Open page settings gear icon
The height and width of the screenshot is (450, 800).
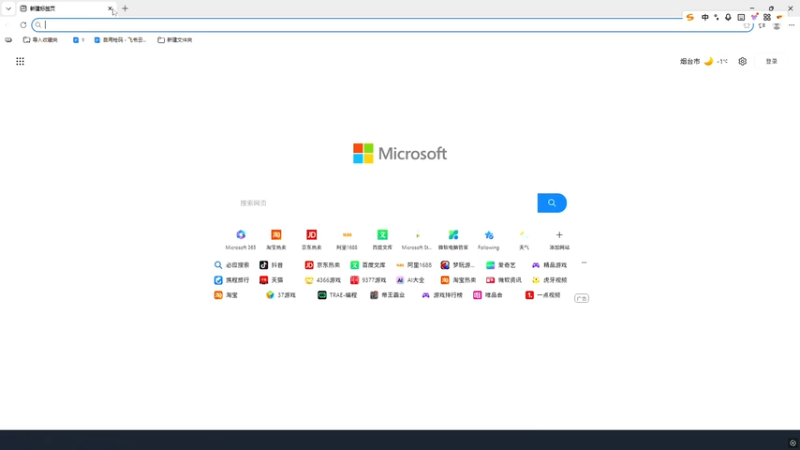pos(742,61)
